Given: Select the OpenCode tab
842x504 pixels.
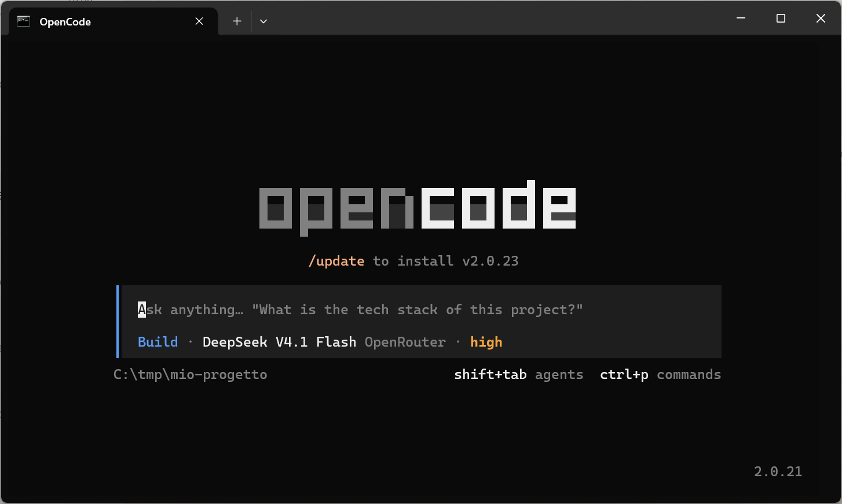Looking at the screenshot, I should tap(114, 21).
